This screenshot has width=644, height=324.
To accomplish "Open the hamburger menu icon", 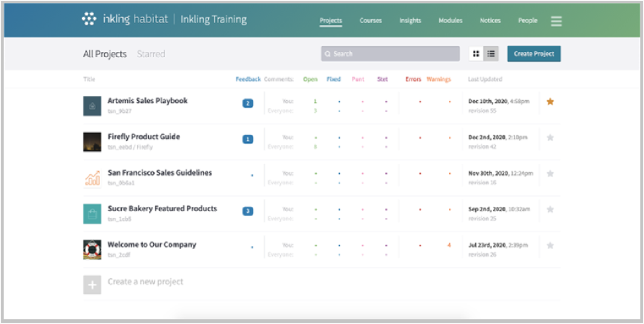I will (x=556, y=21).
